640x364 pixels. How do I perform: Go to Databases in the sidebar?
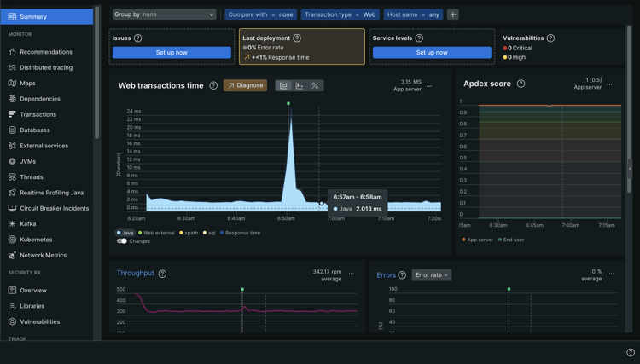pyautogui.click(x=35, y=130)
